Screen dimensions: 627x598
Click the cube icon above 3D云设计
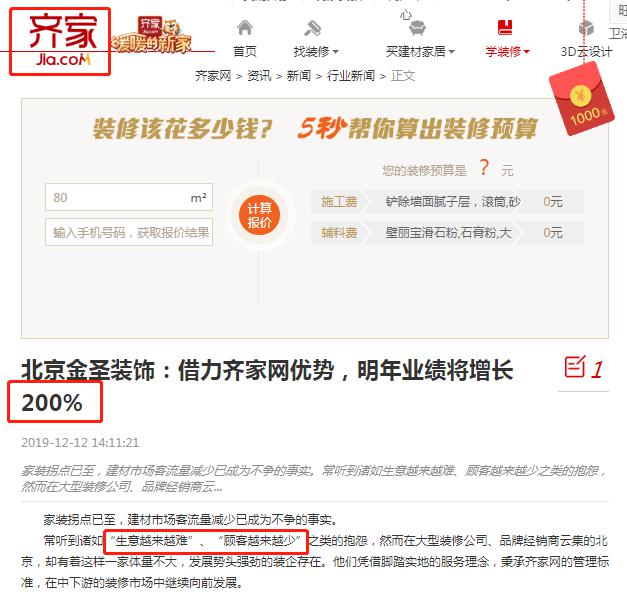586,28
